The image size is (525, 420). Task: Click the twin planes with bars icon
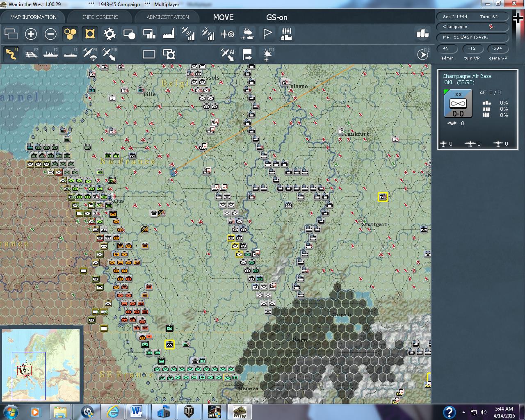[x=208, y=34]
